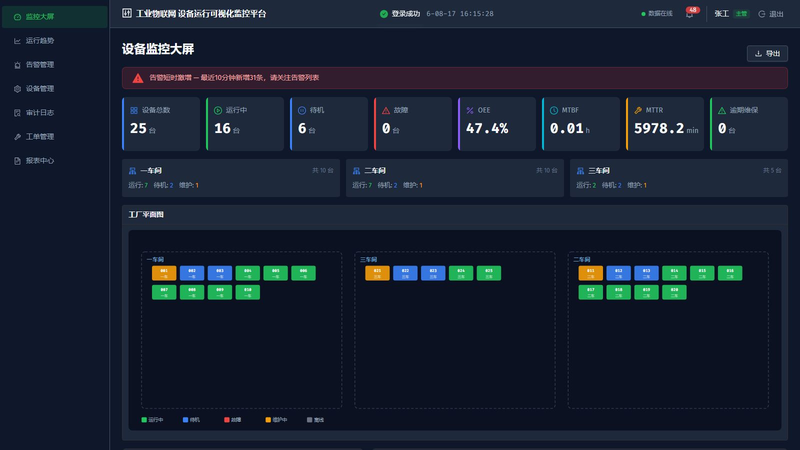800x450 pixels.
Task: Click the 审计日志 log icon in sidebar
Action: [17, 113]
